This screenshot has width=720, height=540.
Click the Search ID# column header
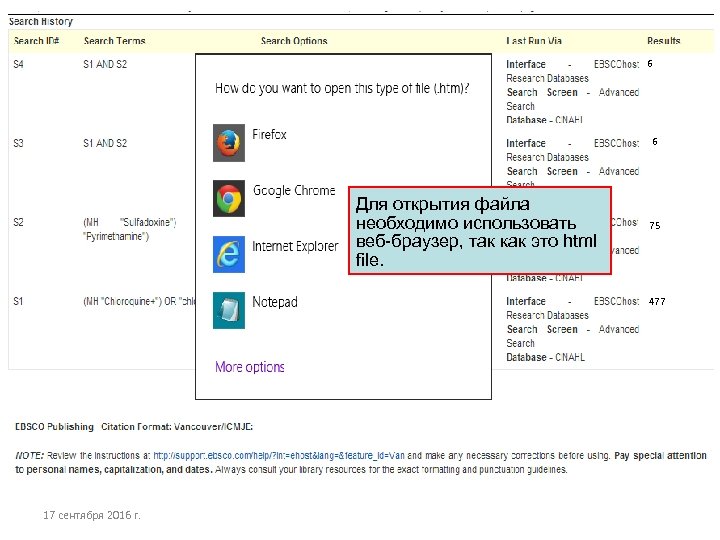point(36,41)
